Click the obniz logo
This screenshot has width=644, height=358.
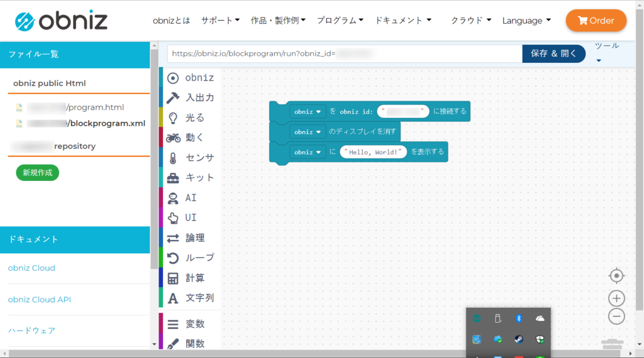(x=61, y=21)
